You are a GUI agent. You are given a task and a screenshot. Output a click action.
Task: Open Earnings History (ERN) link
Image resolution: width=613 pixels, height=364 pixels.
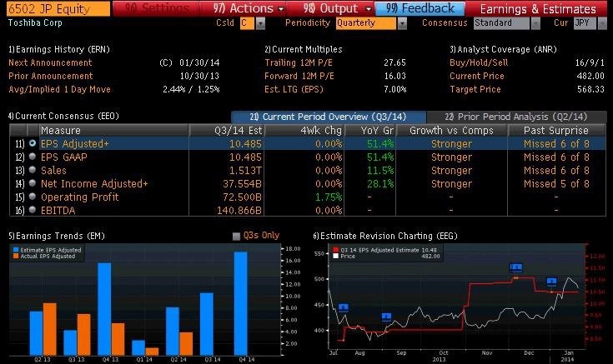coord(59,49)
